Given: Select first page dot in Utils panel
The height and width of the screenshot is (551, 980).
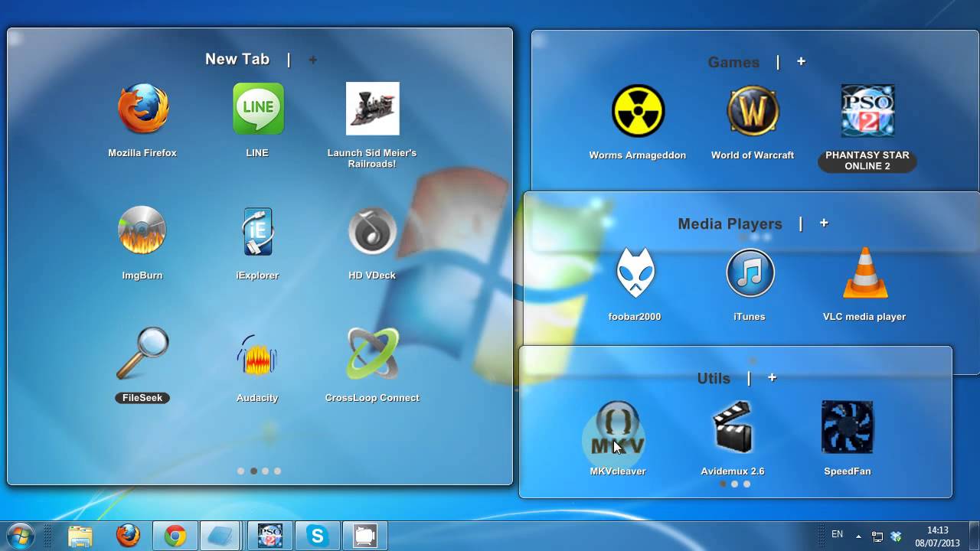Looking at the screenshot, I should click(x=723, y=484).
